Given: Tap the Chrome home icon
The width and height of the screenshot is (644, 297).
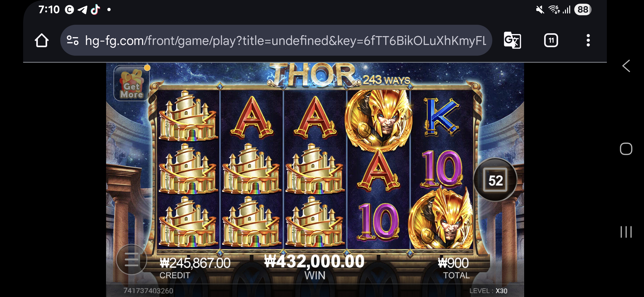Looking at the screenshot, I should [x=42, y=40].
